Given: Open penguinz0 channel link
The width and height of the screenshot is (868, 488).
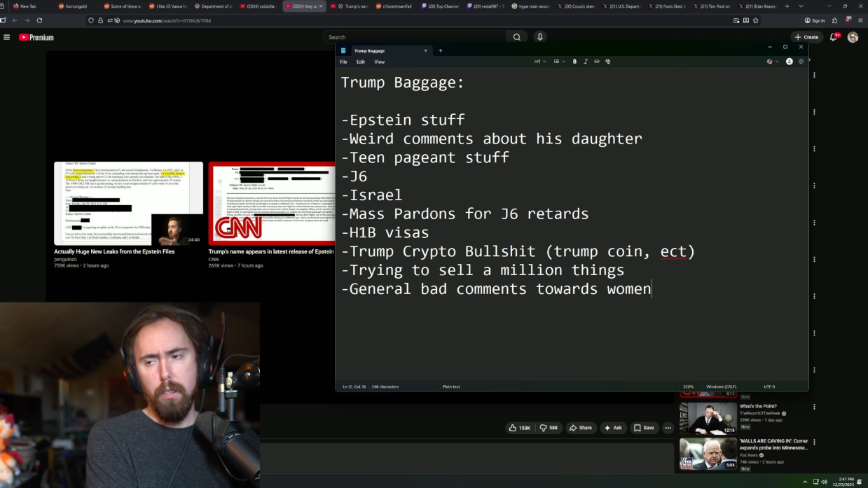Looking at the screenshot, I should 65,259.
